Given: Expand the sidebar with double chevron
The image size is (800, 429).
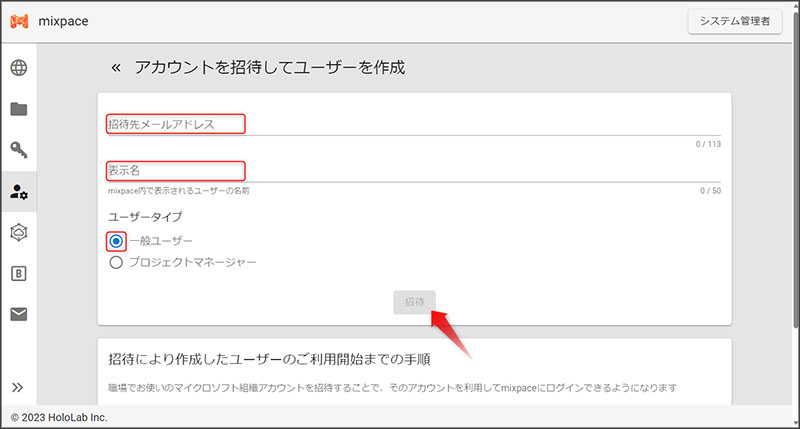Looking at the screenshot, I should (18, 387).
